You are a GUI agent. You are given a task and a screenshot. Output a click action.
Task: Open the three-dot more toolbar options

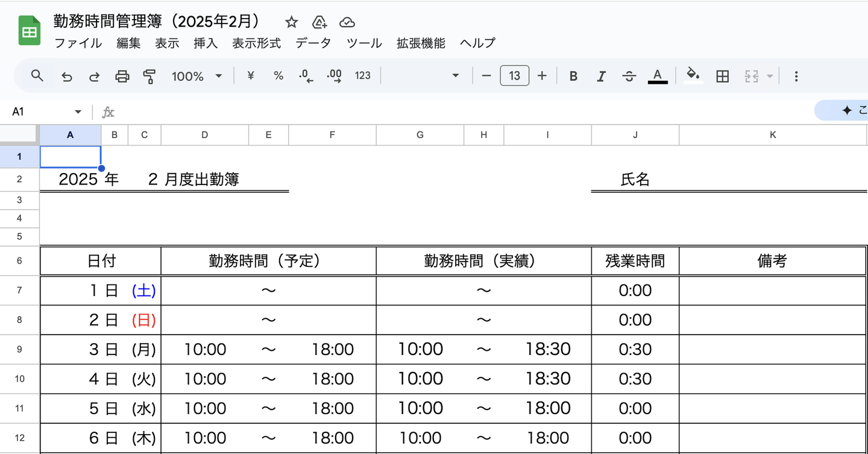pos(796,76)
